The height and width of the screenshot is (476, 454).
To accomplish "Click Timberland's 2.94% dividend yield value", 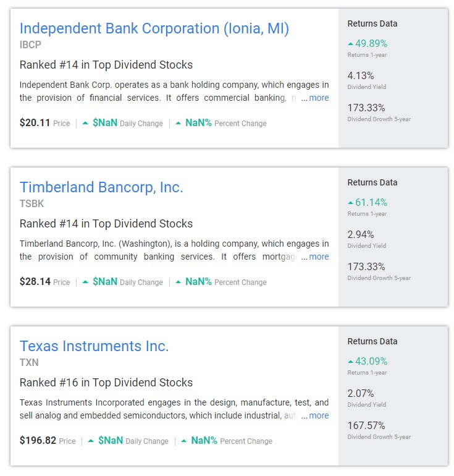I will [361, 234].
